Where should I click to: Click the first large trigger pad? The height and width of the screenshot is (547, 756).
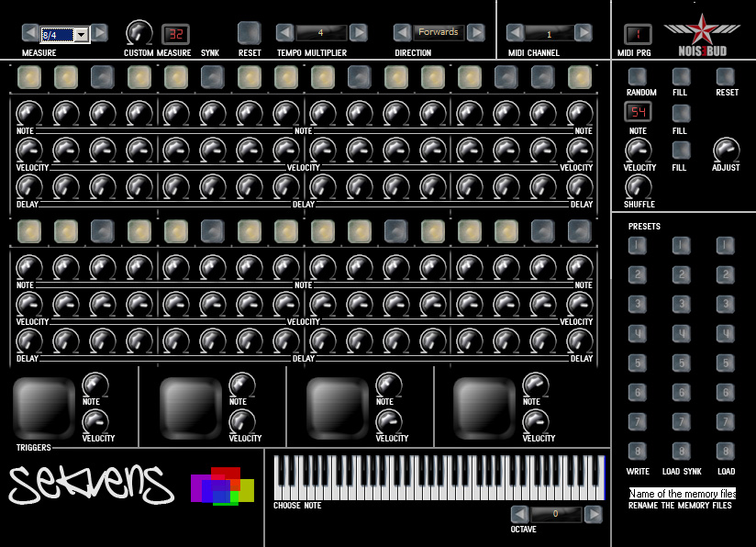tap(44, 408)
